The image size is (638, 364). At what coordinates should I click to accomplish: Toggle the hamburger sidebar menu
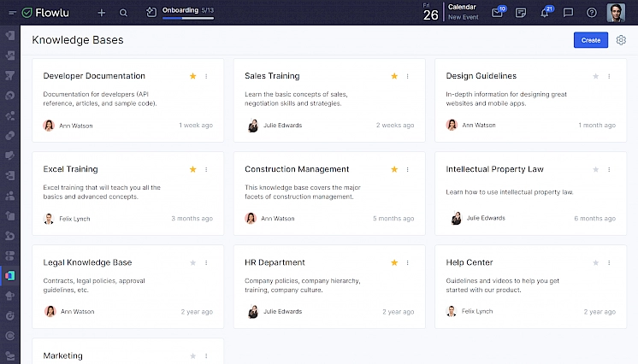coord(10,13)
